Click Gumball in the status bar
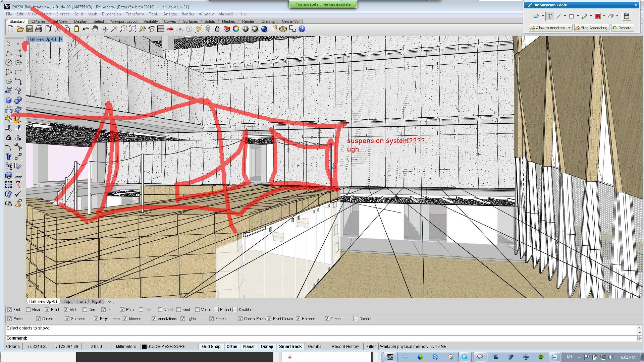This screenshot has width=644, height=362. point(316,347)
